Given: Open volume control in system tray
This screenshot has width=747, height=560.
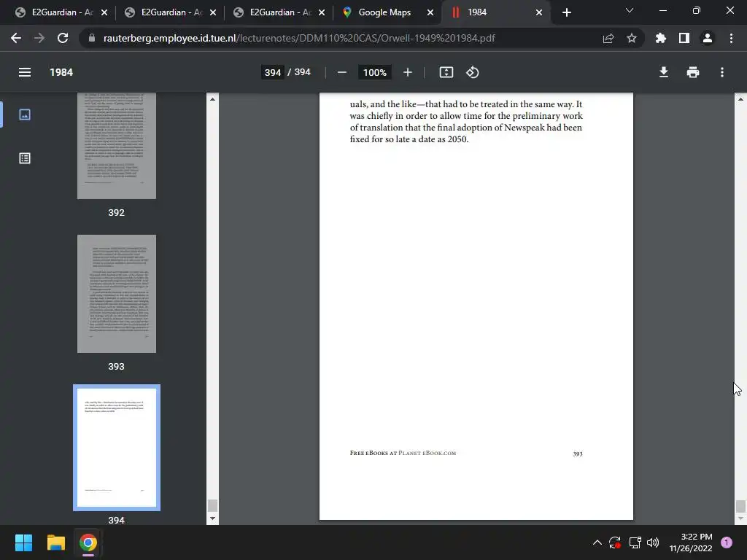Looking at the screenshot, I should pos(653,542).
